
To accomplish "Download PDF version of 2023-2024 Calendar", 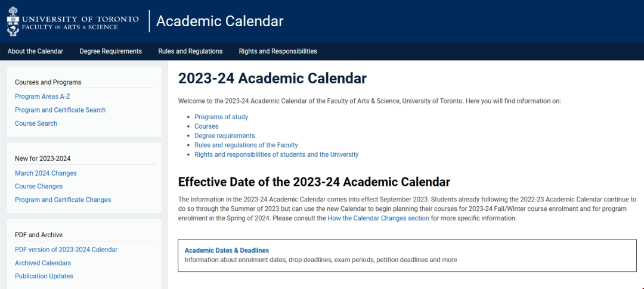I will tap(66, 250).
